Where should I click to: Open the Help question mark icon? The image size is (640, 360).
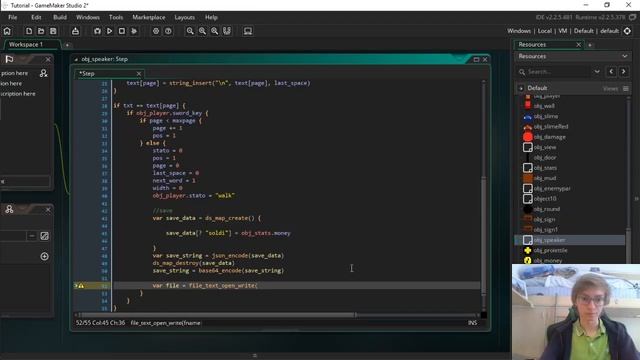click(168, 31)
